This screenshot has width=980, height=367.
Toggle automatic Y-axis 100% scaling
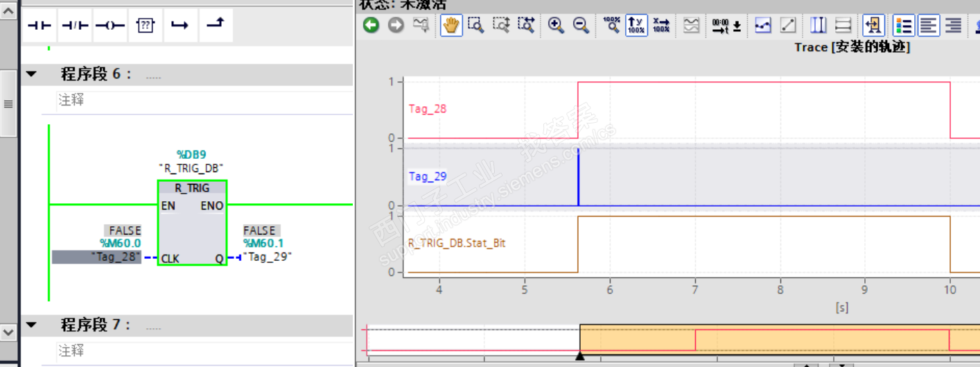pyautogui.click(x=636, y=26)
